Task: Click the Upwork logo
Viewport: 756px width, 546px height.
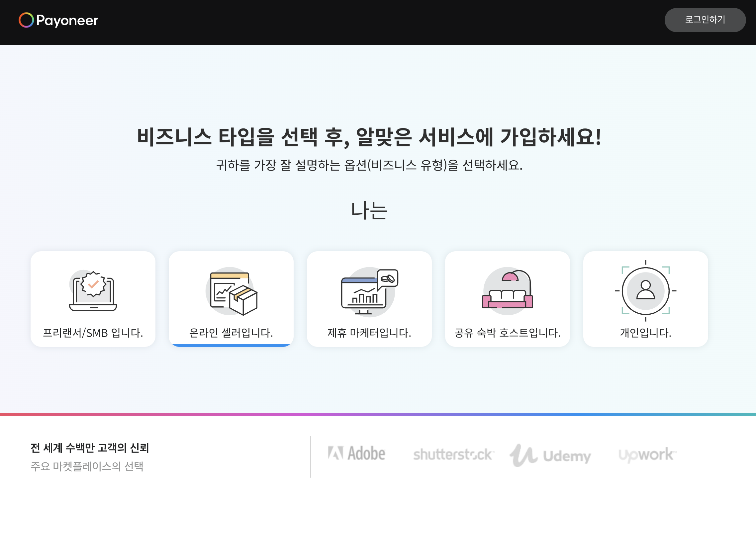Action: point(647,455)
